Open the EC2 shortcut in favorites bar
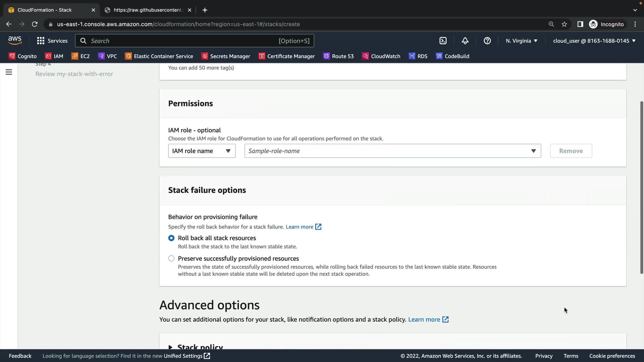Viewport: 644px width, 362px height. pyautogui.click(x=80, y=56)
